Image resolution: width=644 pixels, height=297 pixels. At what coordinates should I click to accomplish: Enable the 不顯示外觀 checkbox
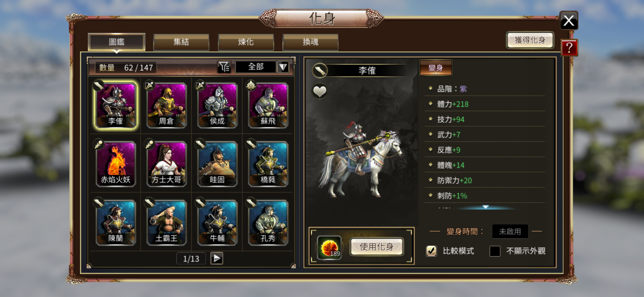pos(495,251)
